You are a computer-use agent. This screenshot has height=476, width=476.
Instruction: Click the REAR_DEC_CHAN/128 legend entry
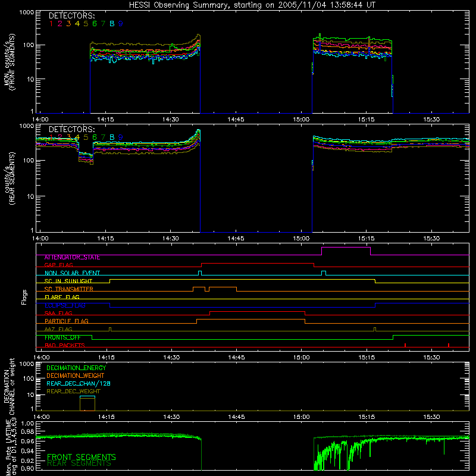(79, 384)
